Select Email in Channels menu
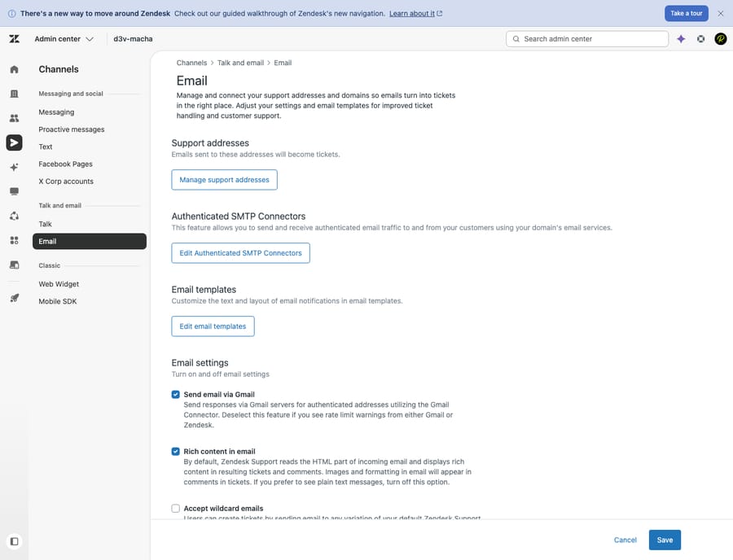 pyautogui.click(x=90, y=242)
